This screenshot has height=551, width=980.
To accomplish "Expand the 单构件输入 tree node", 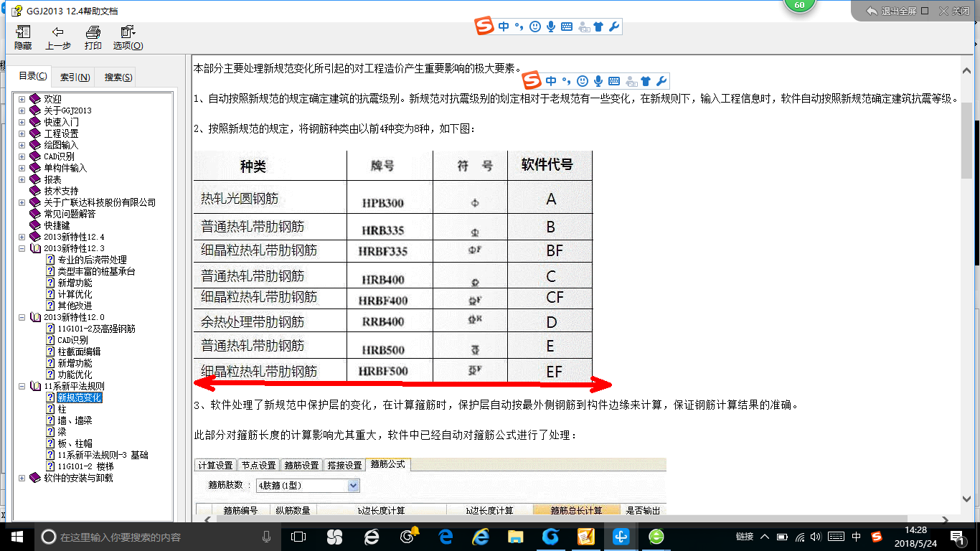I will (22, 168).
